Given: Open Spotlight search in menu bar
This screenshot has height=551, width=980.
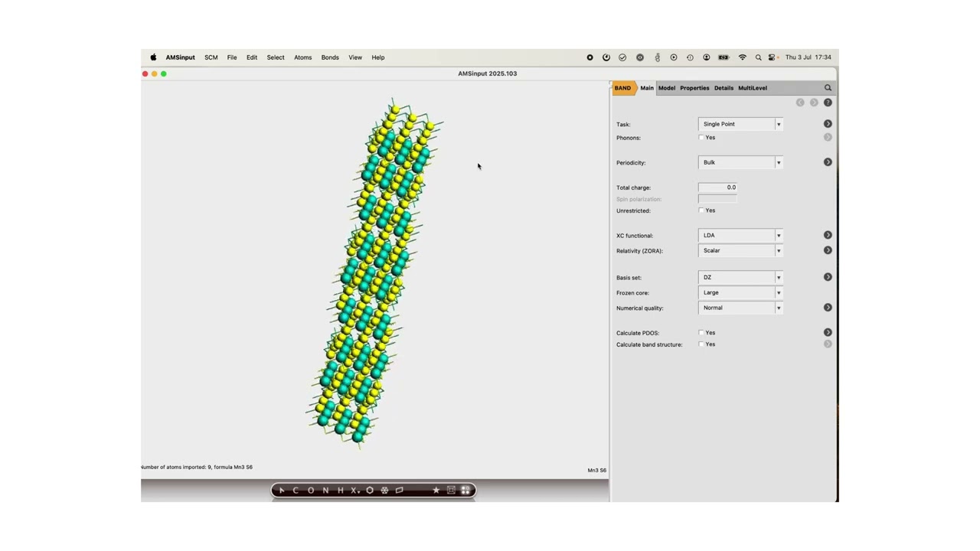Looking at the screenshot, I should tap(758, 57).
